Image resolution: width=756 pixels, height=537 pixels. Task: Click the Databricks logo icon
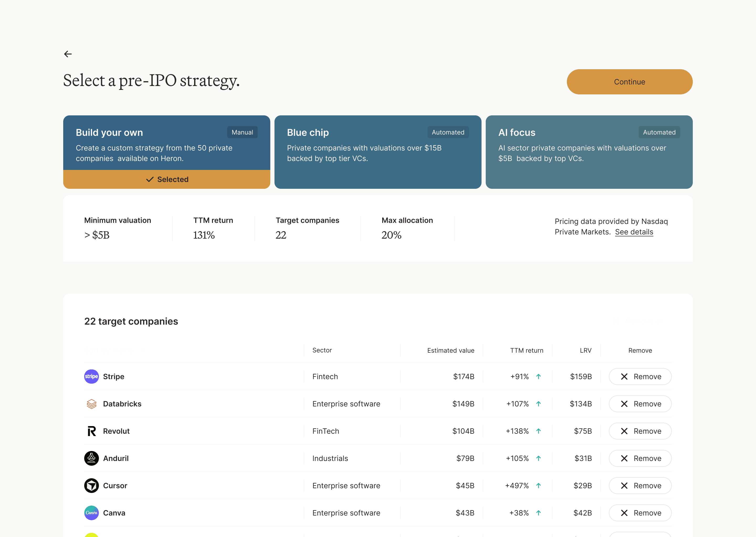tap(91, 404)
